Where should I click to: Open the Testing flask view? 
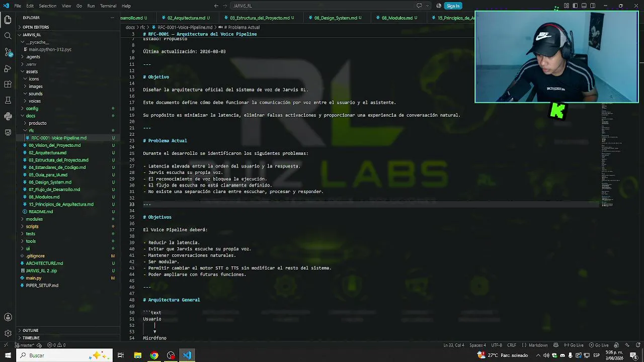click(8, 100)
